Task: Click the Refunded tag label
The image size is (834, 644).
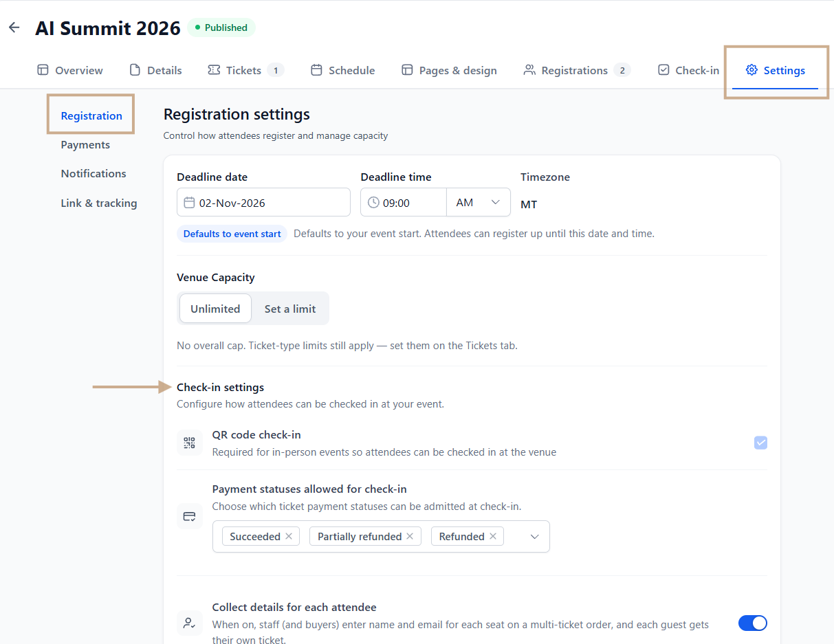Action: 462,536
